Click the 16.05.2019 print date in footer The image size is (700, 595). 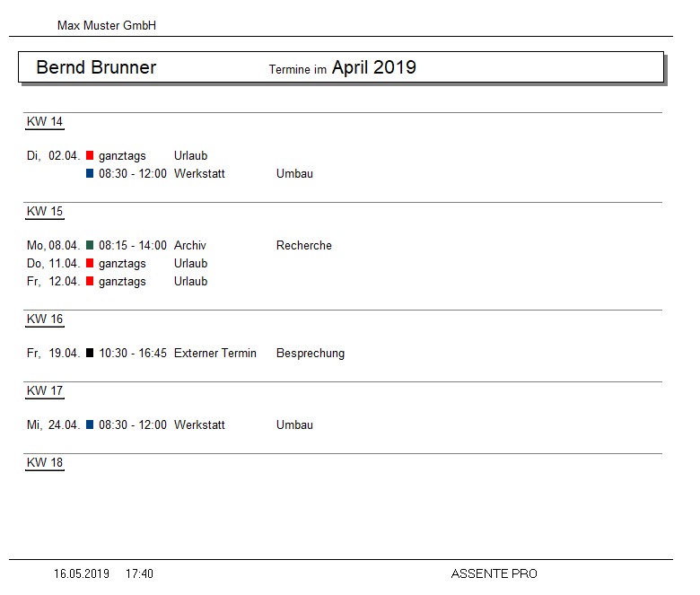pos(82,573)
